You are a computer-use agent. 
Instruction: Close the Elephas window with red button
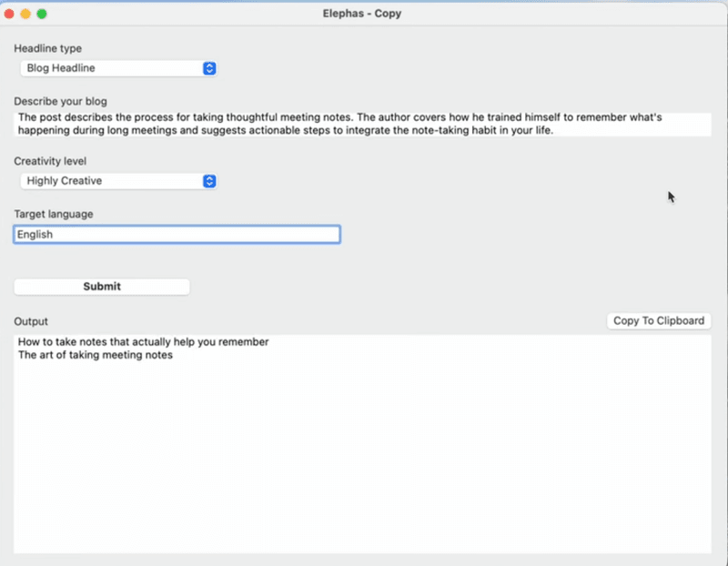point(9,14)
